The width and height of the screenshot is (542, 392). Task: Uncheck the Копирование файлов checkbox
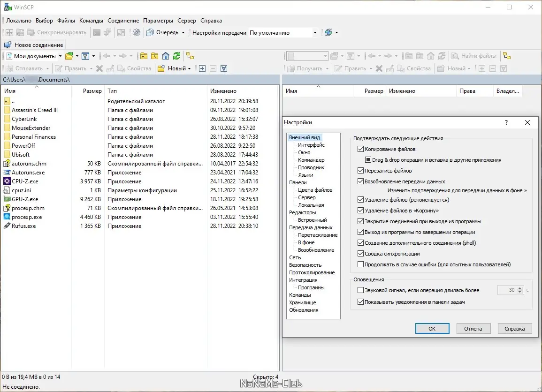coord(360,149)
